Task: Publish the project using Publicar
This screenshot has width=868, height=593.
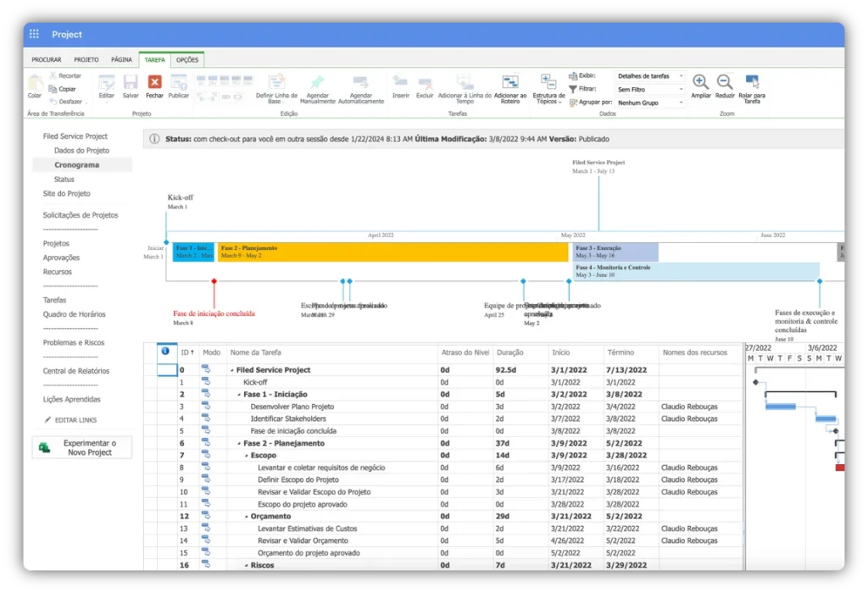Action: click(x=179, y=82)
